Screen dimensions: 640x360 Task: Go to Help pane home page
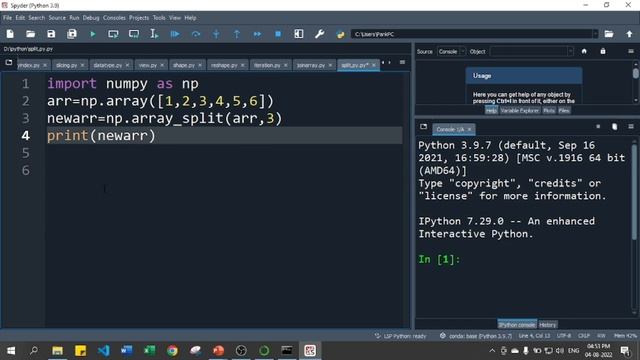pos(584,51)
